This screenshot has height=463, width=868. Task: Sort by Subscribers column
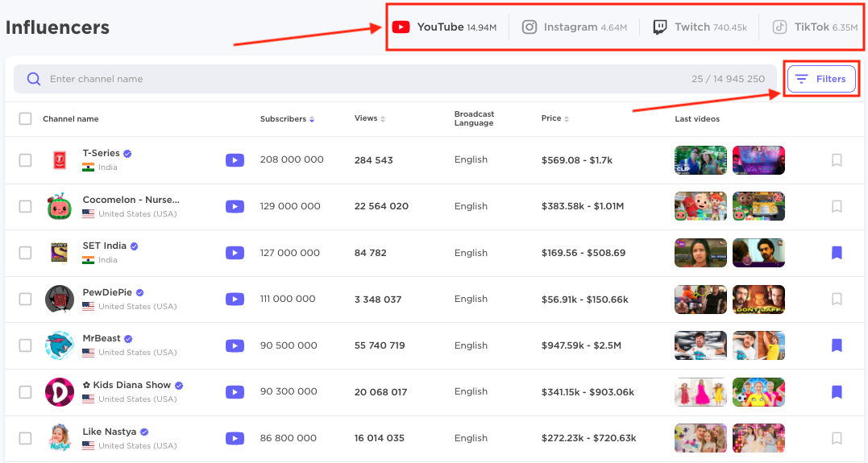coord(287,119)
